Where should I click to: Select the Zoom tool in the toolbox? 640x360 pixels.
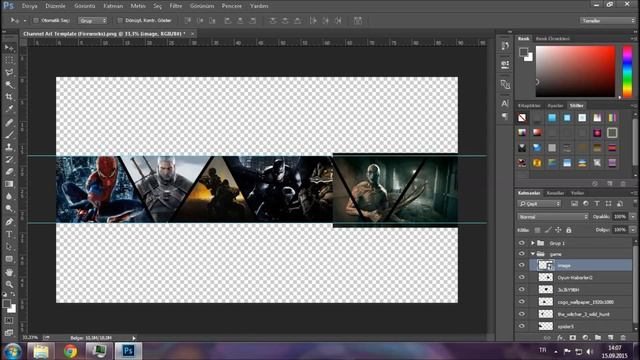coord(9,284)
